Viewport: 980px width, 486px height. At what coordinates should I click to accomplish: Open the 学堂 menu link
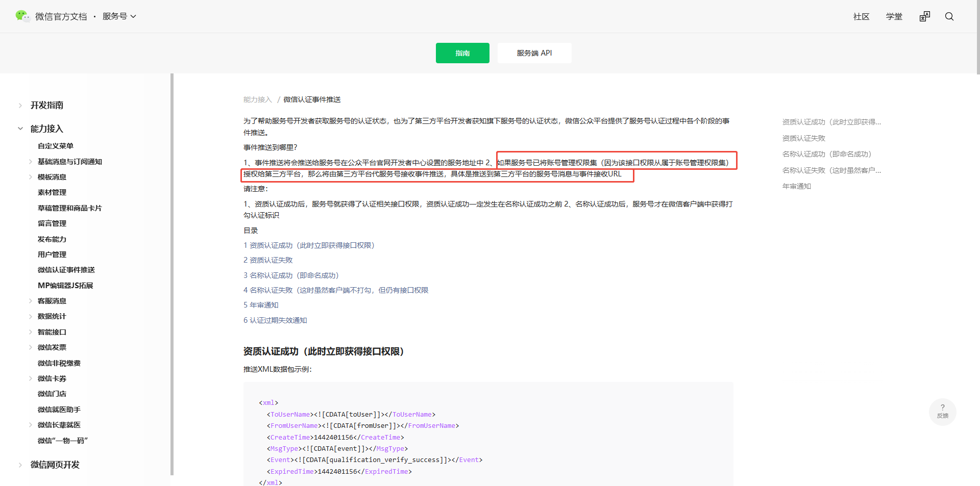click(x=894, y=17)
